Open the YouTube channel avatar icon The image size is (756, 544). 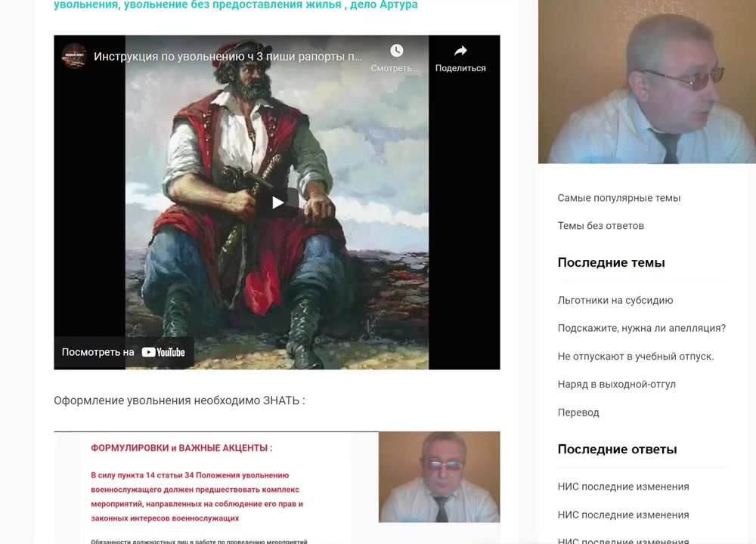click(74, 56)
